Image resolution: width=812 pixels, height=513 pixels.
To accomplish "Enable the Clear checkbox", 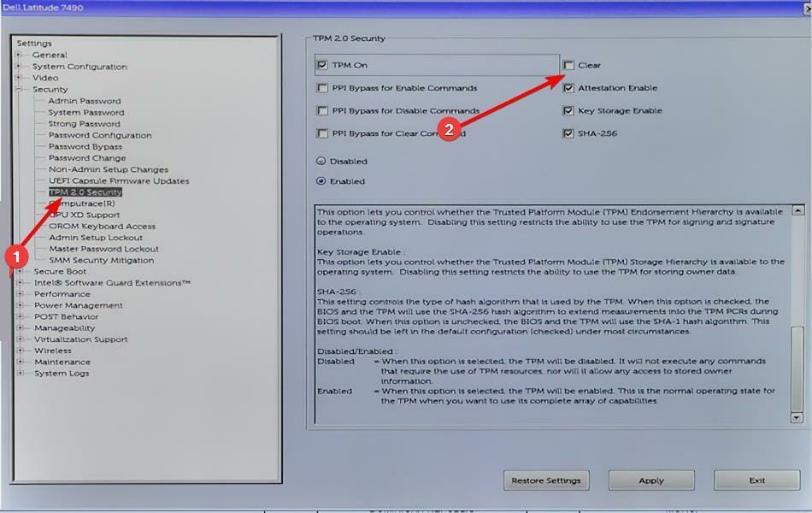I will coord(569,64).
